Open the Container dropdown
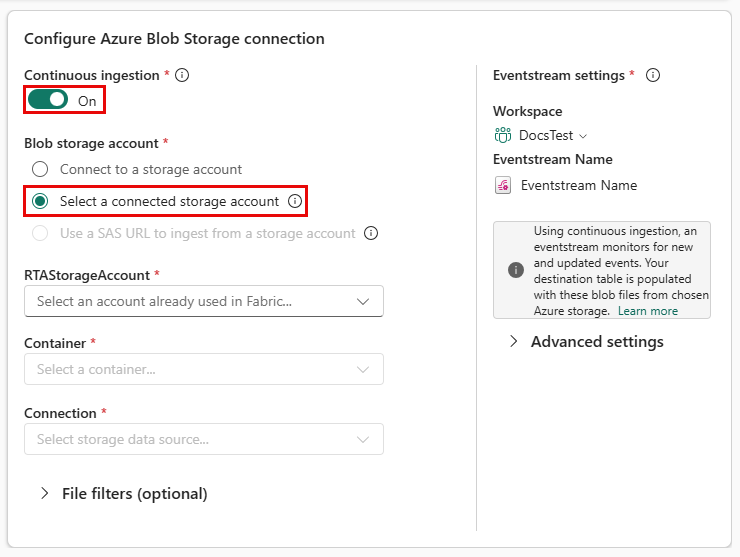The height and width of the screenshot is (557, 740). click(204, 369)
